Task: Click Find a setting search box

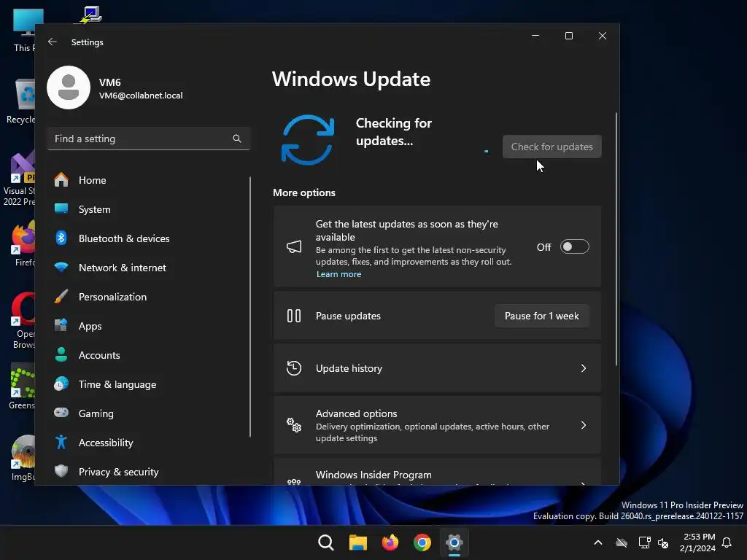Action: [149, 139]
